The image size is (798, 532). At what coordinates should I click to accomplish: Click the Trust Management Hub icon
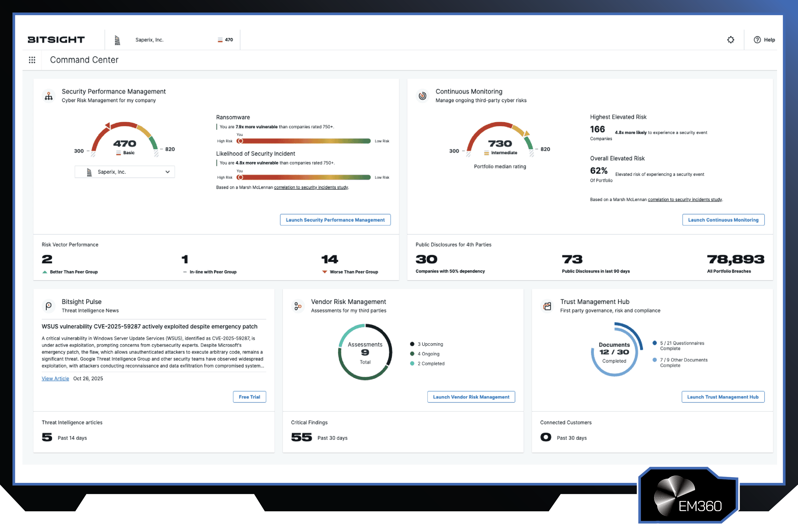pyautogui.click(x=547, y=306)
